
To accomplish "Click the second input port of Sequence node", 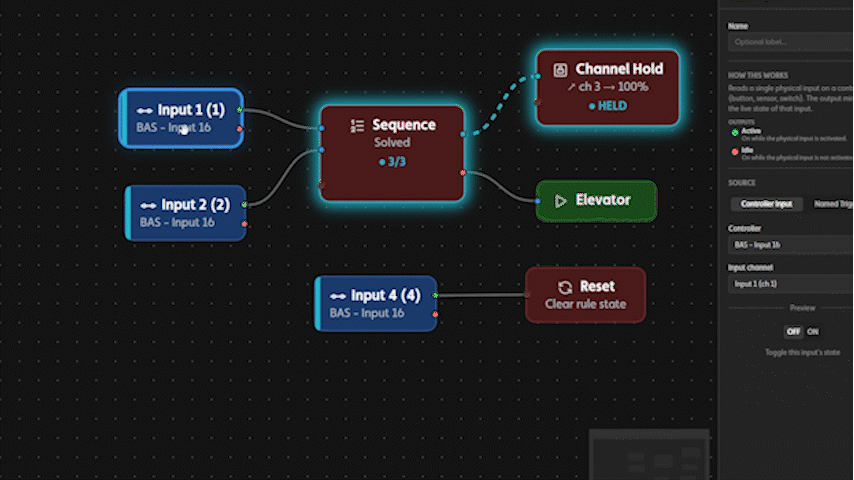I will tap(322, 150).
